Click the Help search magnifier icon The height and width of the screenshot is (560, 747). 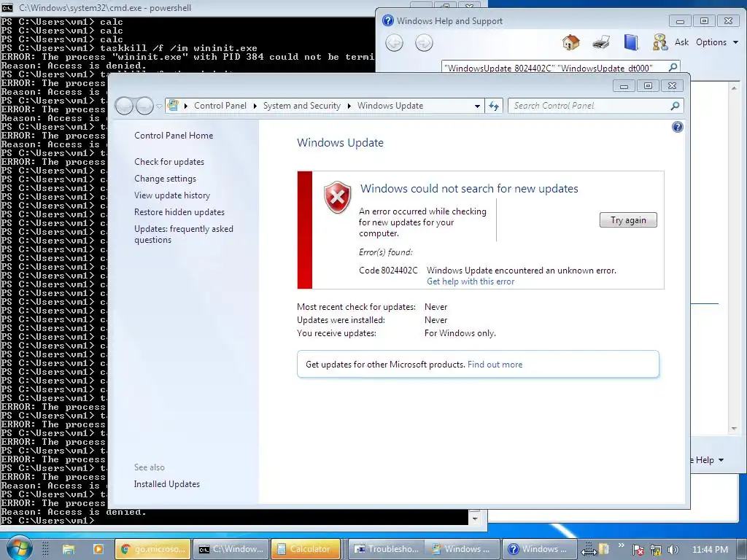pos(673,67)
